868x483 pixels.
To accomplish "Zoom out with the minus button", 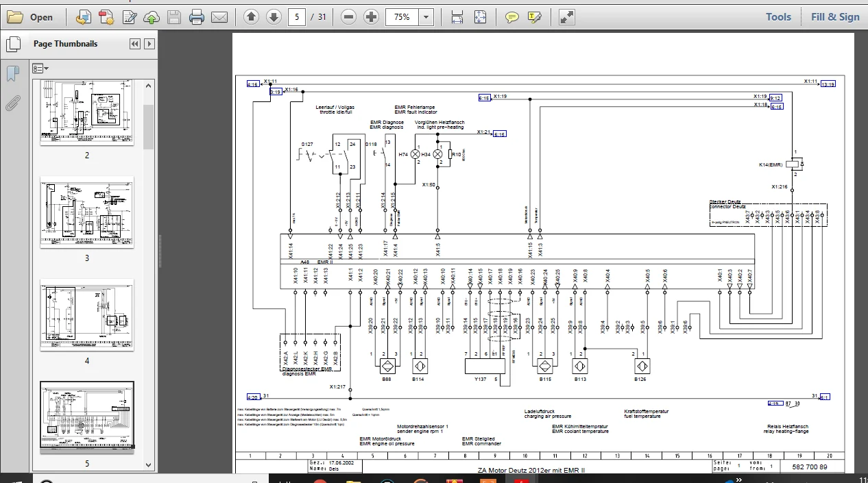I will click(x=348, y=17).
